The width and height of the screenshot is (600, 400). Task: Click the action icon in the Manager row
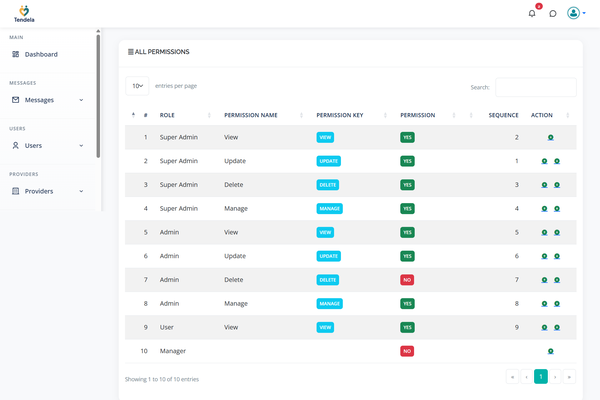551,351
